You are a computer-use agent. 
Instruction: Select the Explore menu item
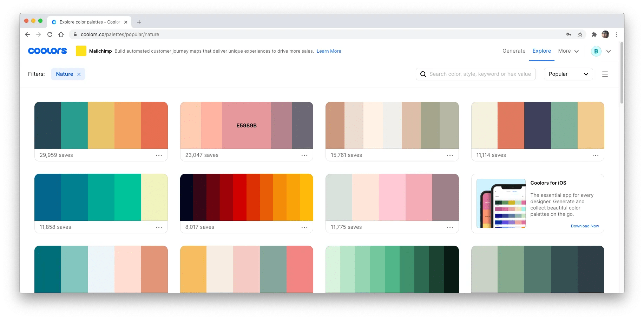click(541, 51)
